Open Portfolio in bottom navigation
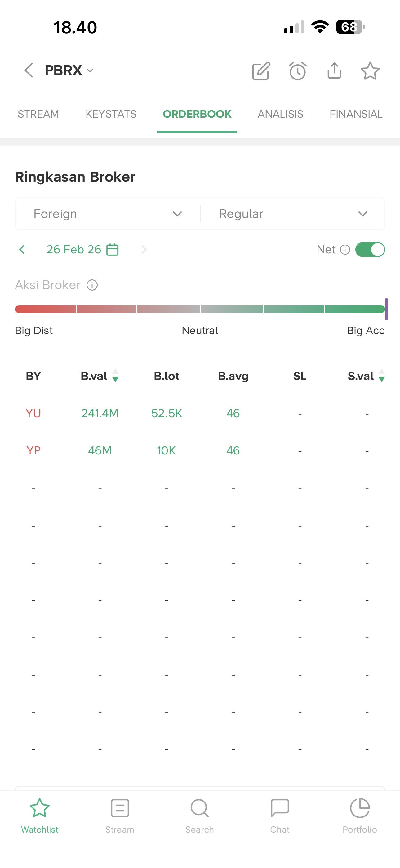The height and width of the screenshot is (868, 400). [360, 815]
